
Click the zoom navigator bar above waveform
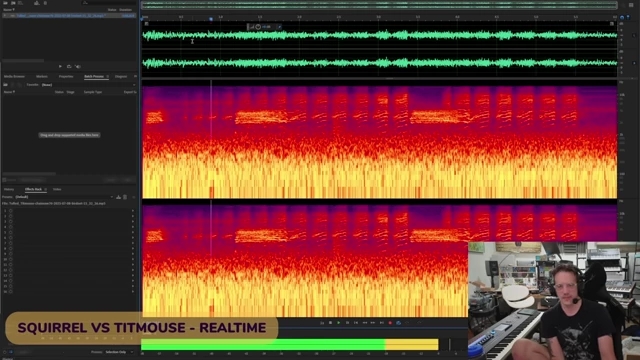click(x=379, y=5)
